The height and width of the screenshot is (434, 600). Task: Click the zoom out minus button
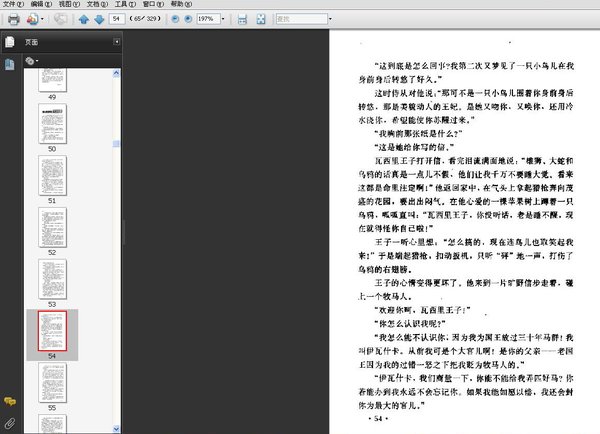(176, 19)
